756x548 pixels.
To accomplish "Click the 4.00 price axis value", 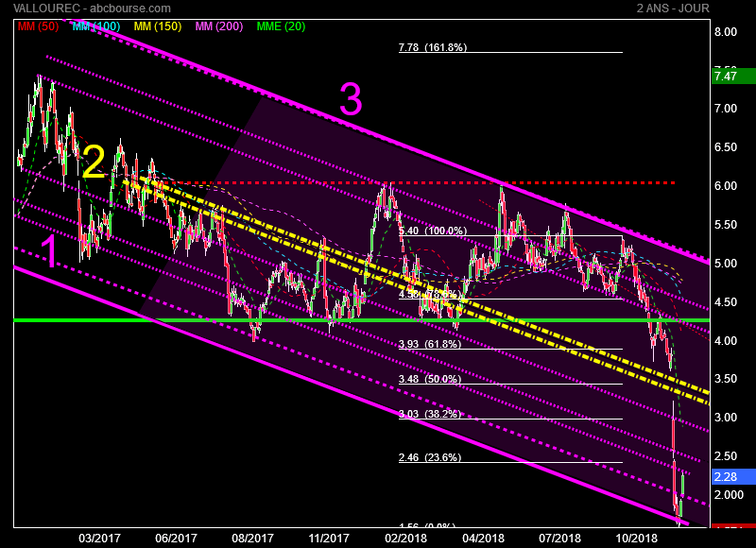I will (x=726, y=341).
